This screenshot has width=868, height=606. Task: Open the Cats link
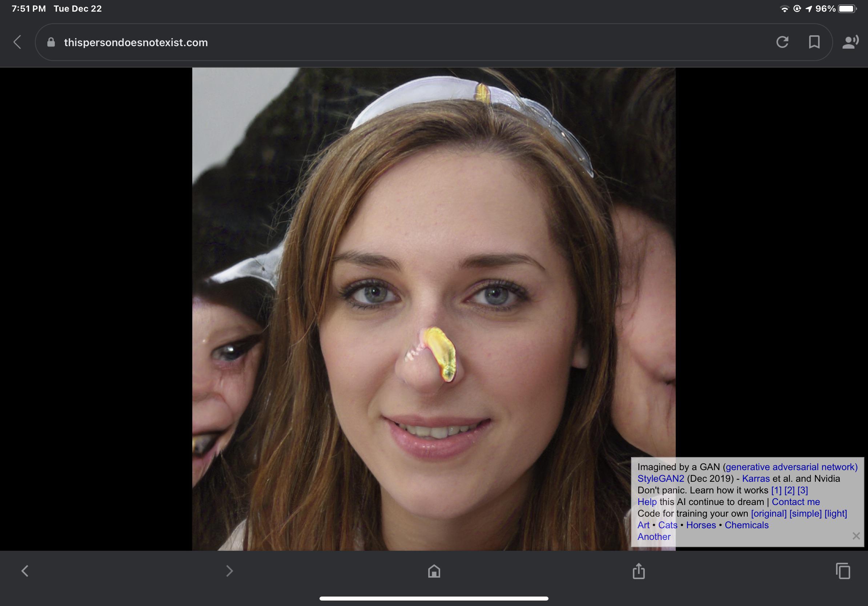click(668, 525)
